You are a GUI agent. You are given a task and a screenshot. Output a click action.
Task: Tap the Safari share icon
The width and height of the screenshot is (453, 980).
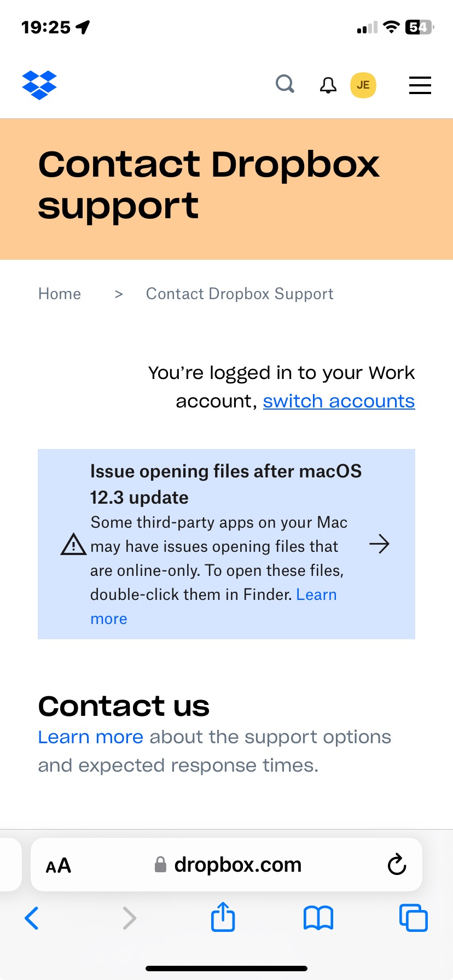coord(222,918)
